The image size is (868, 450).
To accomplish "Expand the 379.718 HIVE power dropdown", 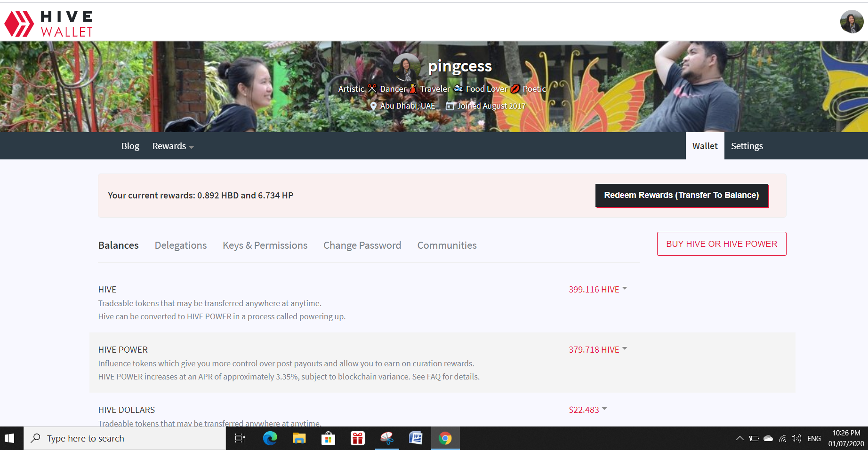I will [598, 349].
